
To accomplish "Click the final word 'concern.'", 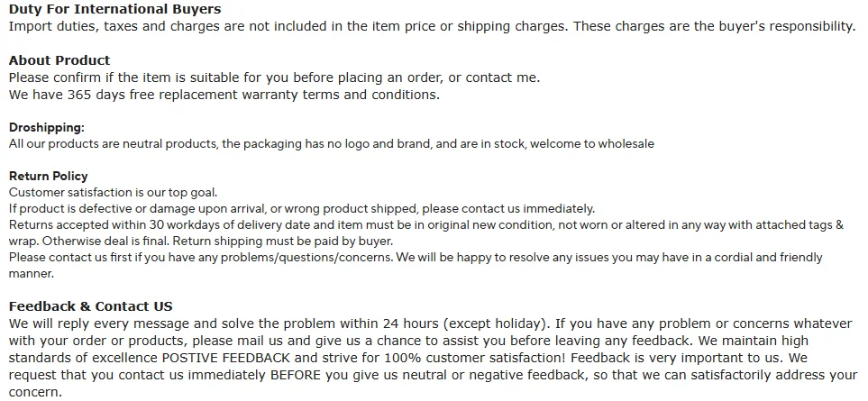I will tap(35, 392).
